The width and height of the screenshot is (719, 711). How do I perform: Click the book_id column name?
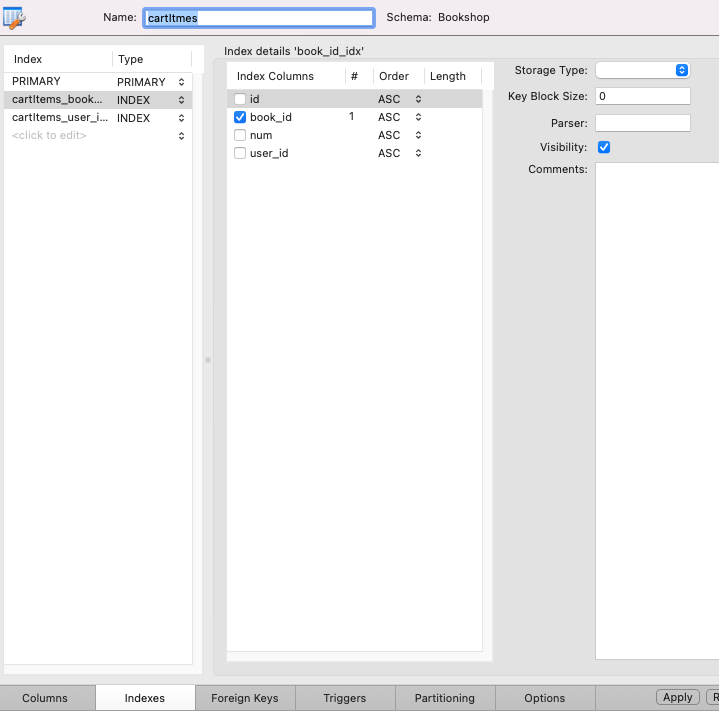tap(271, 117)
